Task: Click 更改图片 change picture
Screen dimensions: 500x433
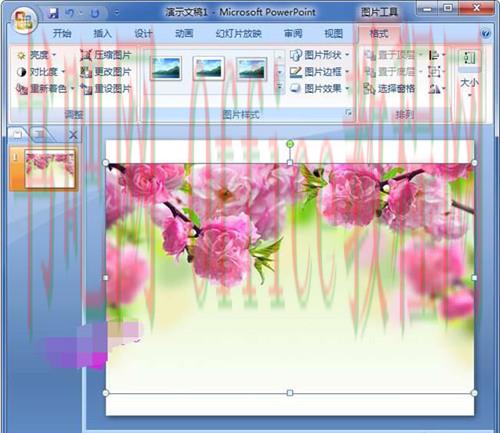Action: [x=106, y=71]
